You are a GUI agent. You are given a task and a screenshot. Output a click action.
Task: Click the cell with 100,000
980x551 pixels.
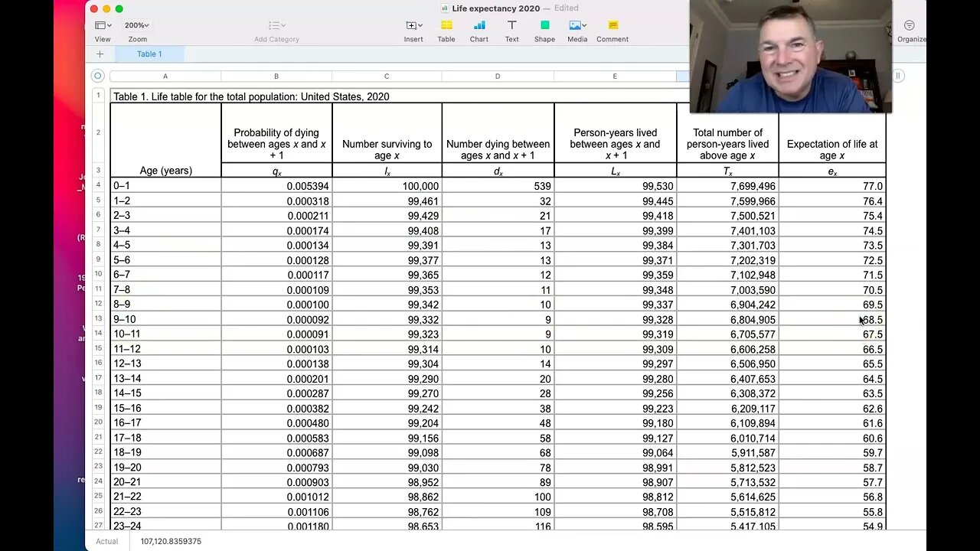coord(387,186)
